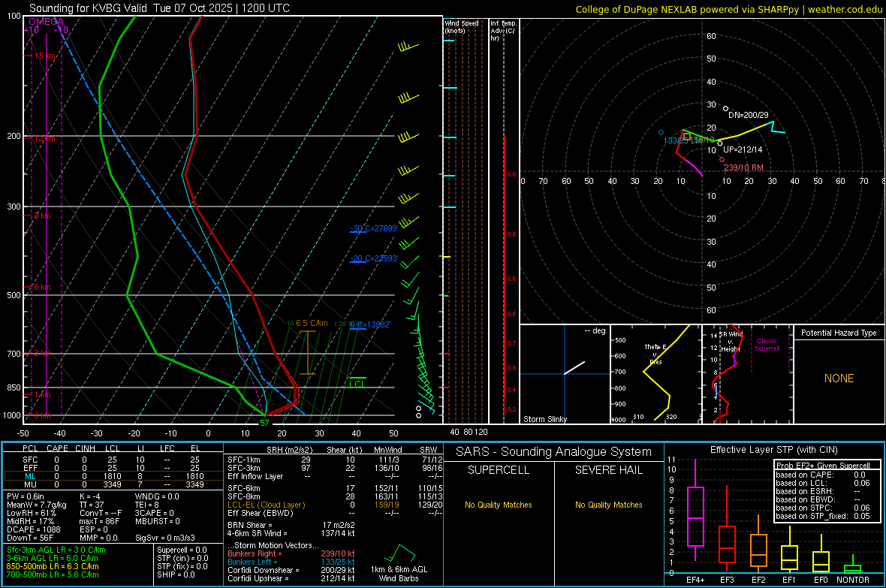Click the '0 C=13882' freezing level label
The image size is (886, 588).
point(370,324)
